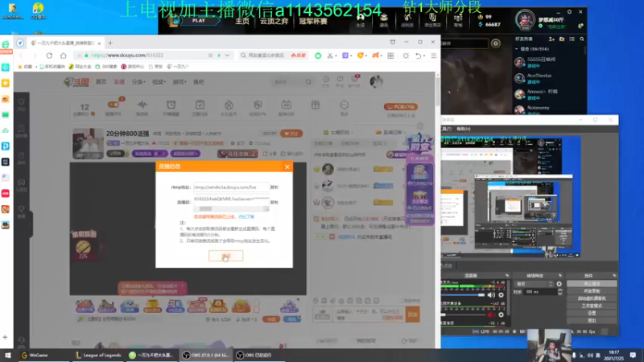Open OBS scene transition dropdown
The image size is (644, 362).
[x=535, y=284]
